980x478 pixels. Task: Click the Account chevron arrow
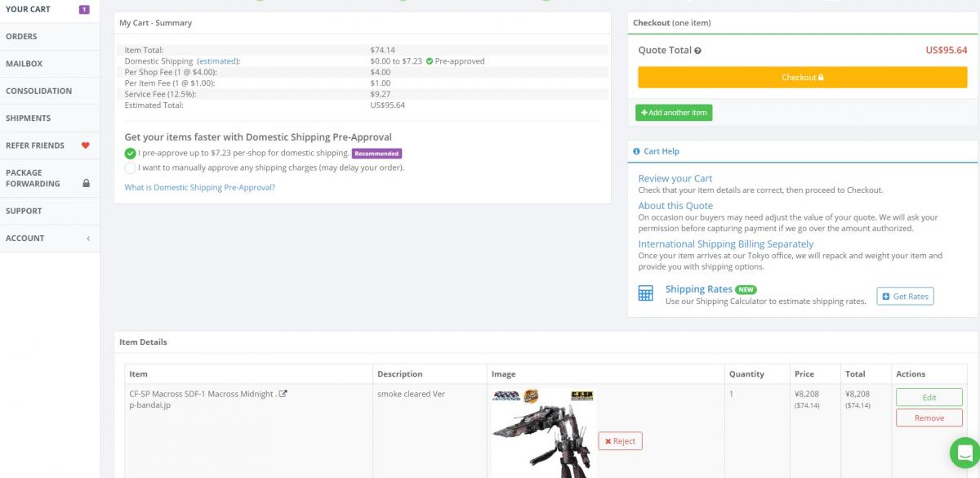point(88,239)
